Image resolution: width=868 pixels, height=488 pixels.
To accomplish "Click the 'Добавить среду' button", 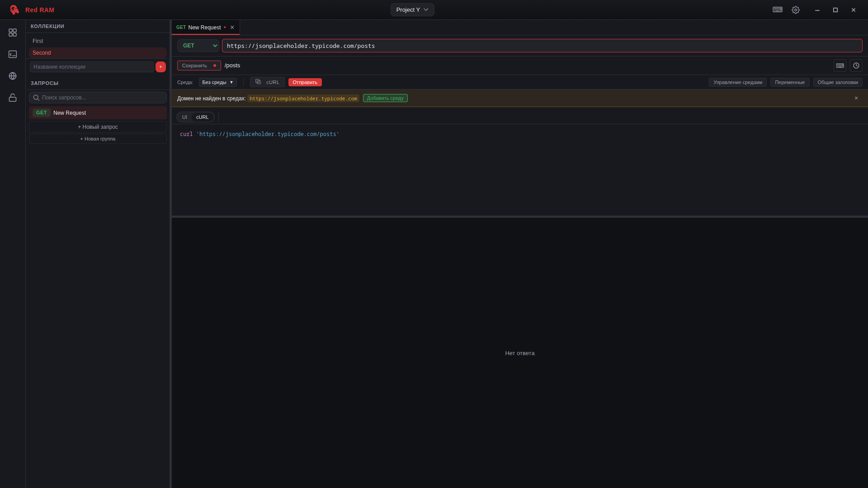I will tap(385, 98).
